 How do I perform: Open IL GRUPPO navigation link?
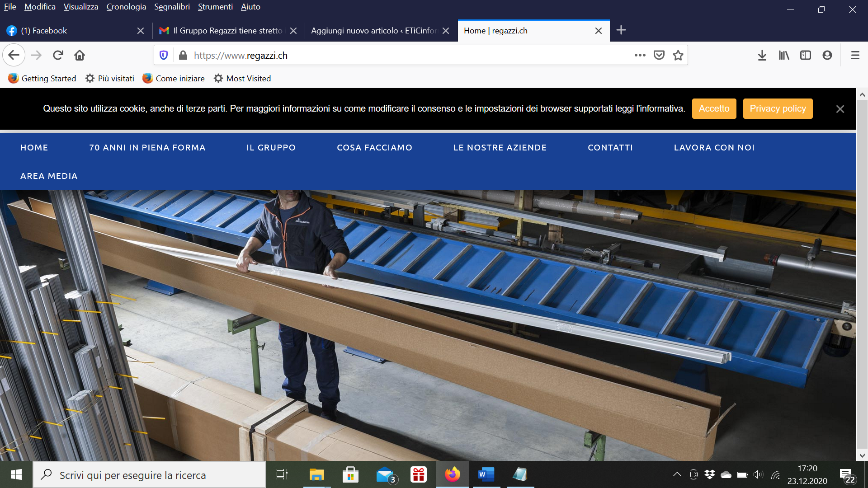271,147
